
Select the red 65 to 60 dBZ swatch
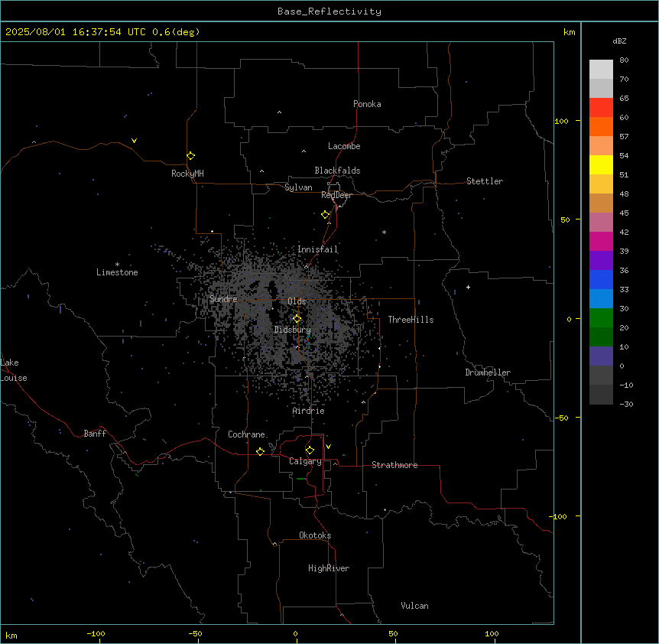coord(601,107)
